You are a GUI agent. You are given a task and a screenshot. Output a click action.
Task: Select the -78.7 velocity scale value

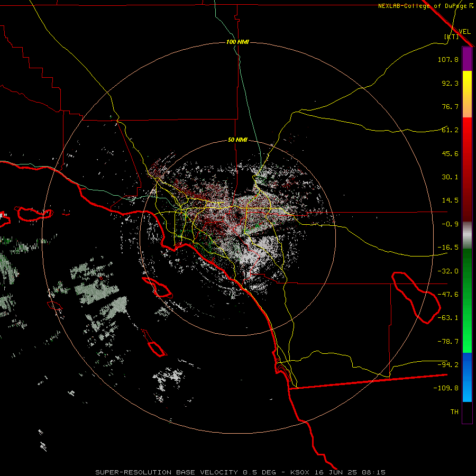click(448, 342)
